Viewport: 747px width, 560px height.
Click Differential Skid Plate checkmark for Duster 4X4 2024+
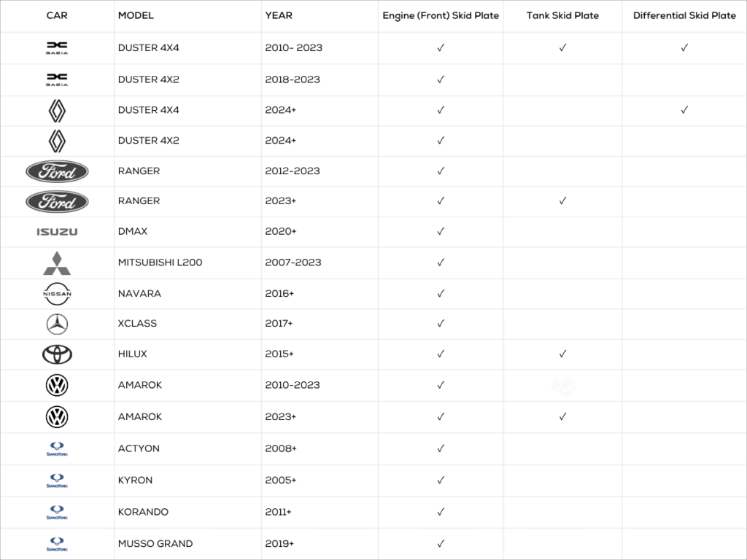684,110
